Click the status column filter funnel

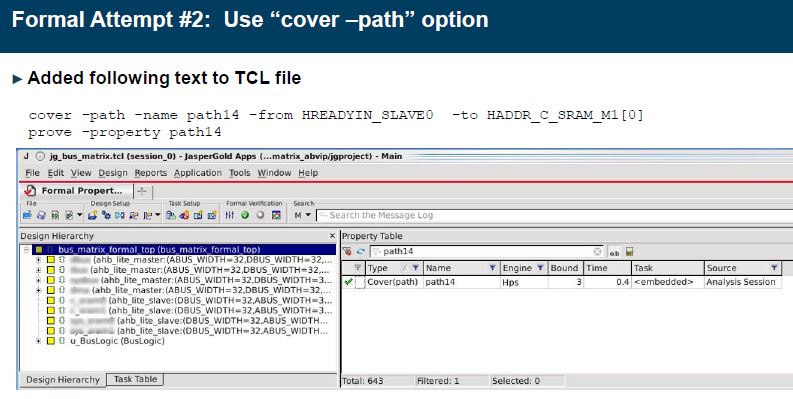click(x=358, y=268)
